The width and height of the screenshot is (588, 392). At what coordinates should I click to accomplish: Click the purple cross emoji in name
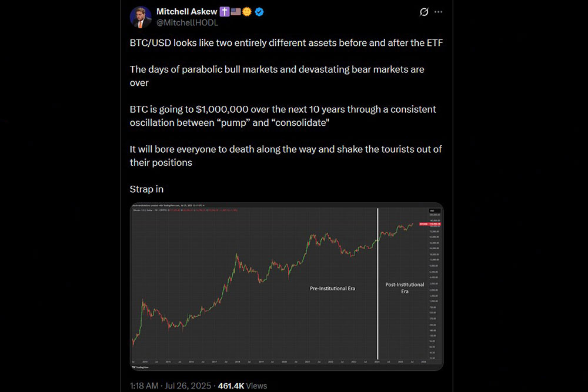[x=224, y=12]
